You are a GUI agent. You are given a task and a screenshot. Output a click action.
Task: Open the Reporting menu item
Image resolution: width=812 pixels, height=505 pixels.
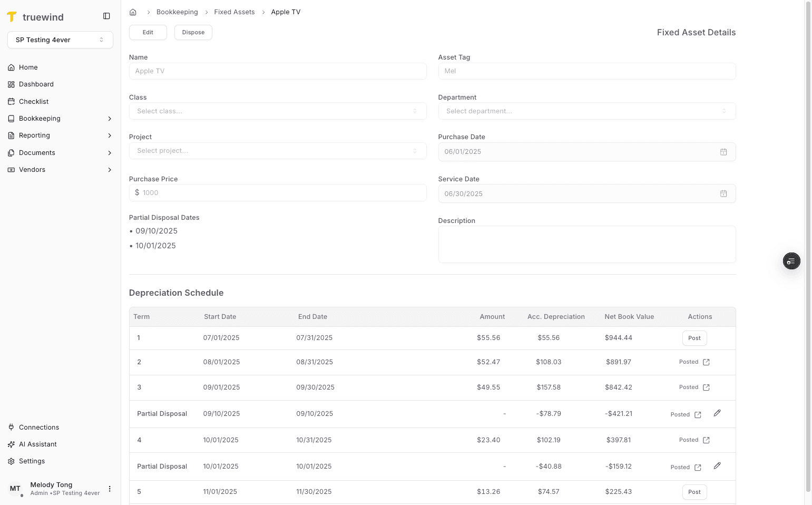tap(36, 135)
